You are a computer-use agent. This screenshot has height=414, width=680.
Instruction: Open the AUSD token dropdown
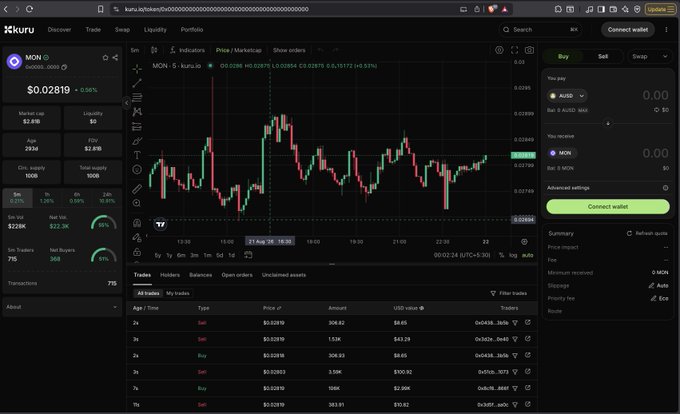[x=567, y=96]
